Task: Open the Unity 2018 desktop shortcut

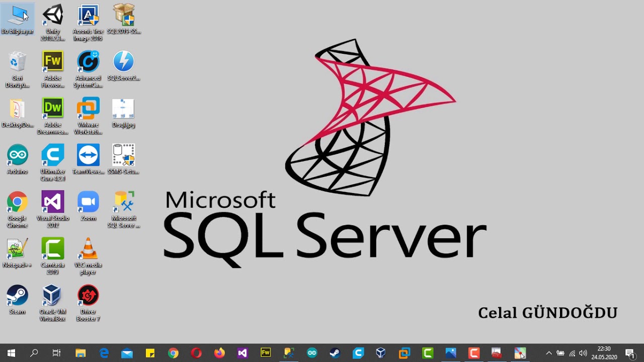Action: point(53,23)
